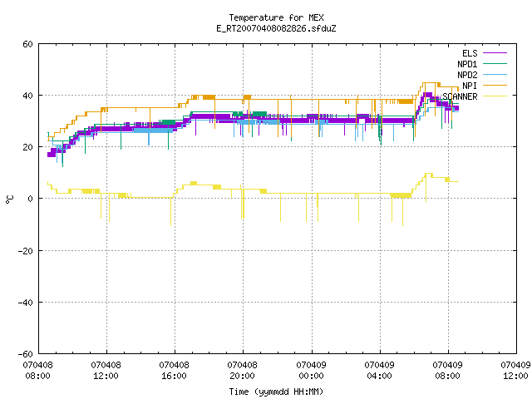Click the y-axis value 0

point(31,199)
